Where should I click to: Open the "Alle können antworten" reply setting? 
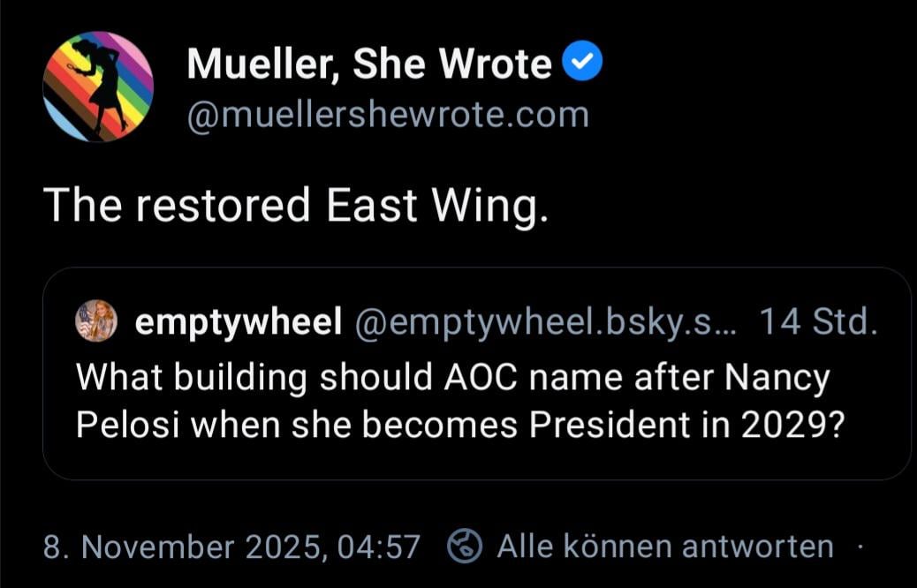(664, 547)
